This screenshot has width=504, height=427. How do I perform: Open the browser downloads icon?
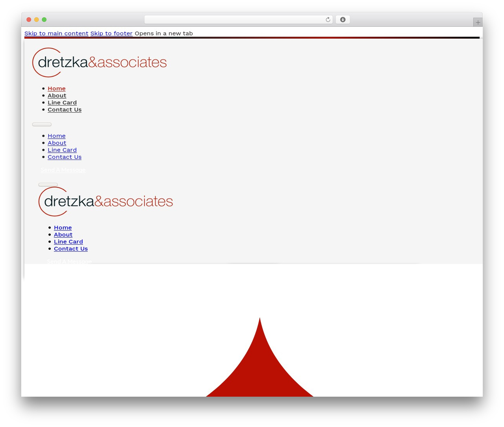coord(343,20)
